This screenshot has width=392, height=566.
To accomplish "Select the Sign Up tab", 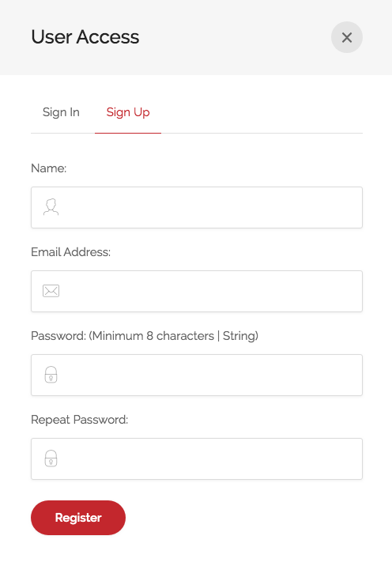I will (128, 112).
